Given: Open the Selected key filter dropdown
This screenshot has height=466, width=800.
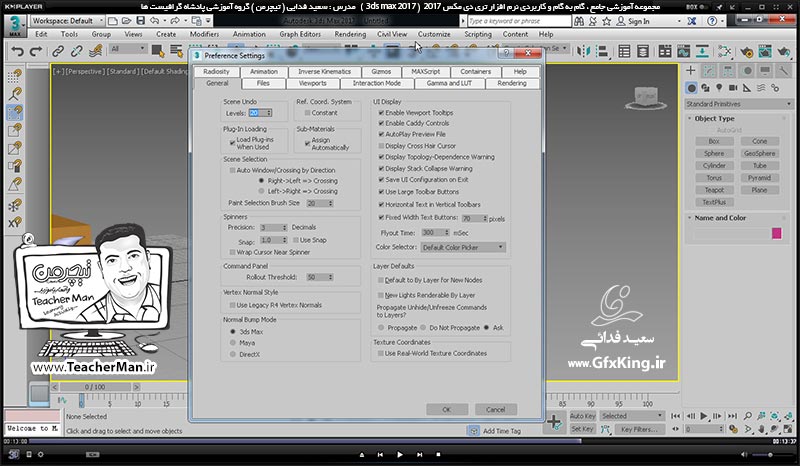Looking at the screenshot, I should click(632, 416).
